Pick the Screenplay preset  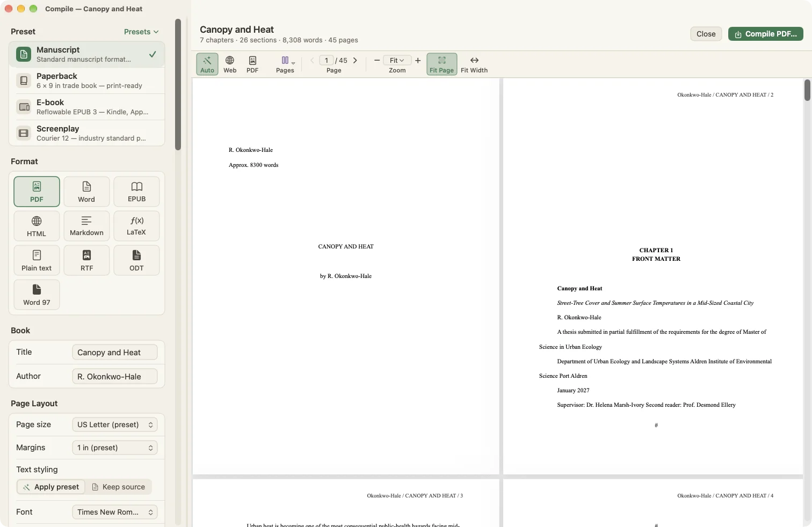coord(86,133)
